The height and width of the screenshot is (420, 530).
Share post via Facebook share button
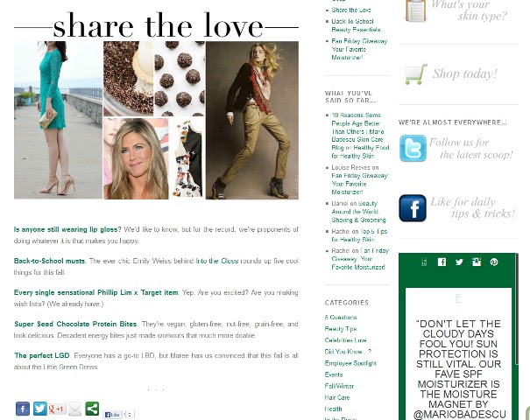pyautogui.click(x=23, y=409)
